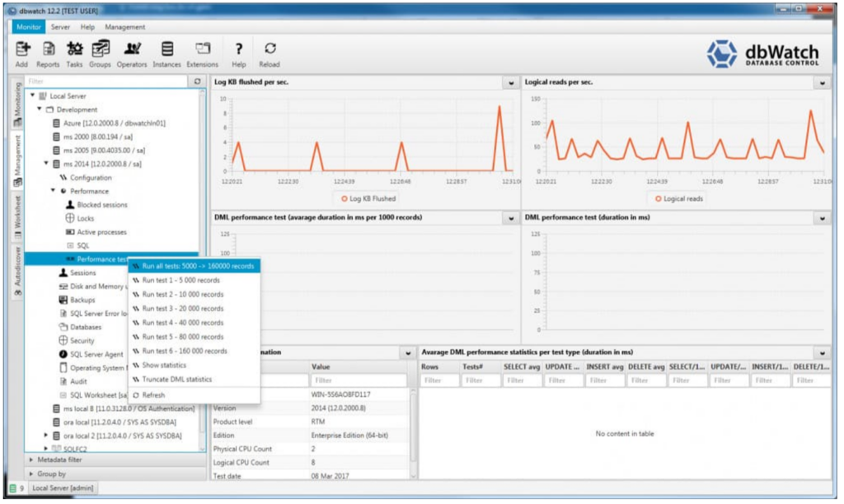Click the SELECT avg filter field
Image resolution: width=844 pixels, height=504 pixels.
[x=522, y=380]
